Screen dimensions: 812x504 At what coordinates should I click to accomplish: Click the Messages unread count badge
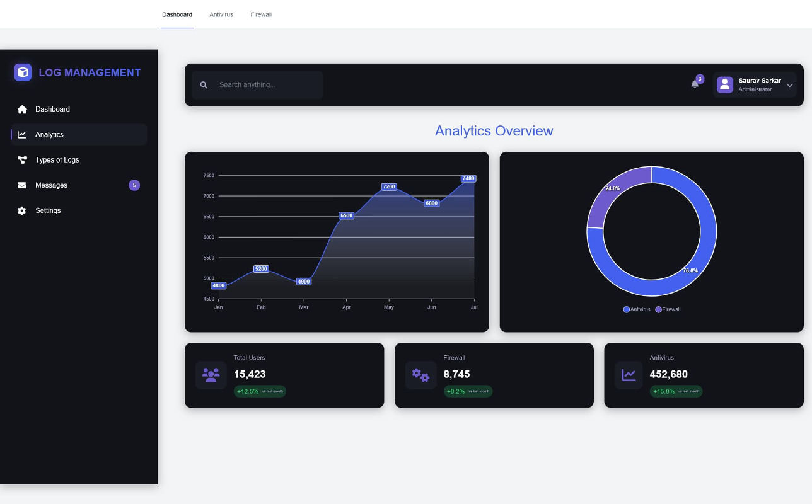(x=134, y=185)
